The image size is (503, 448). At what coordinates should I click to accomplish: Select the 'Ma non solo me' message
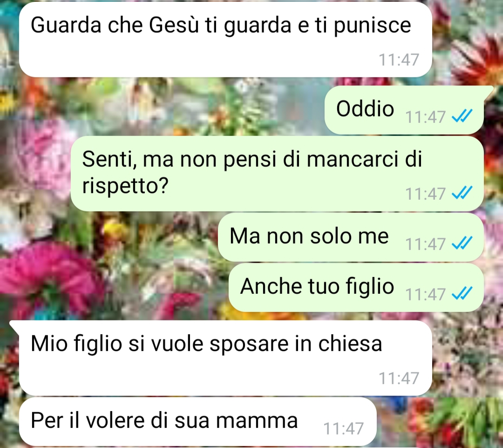coord(351,238)
